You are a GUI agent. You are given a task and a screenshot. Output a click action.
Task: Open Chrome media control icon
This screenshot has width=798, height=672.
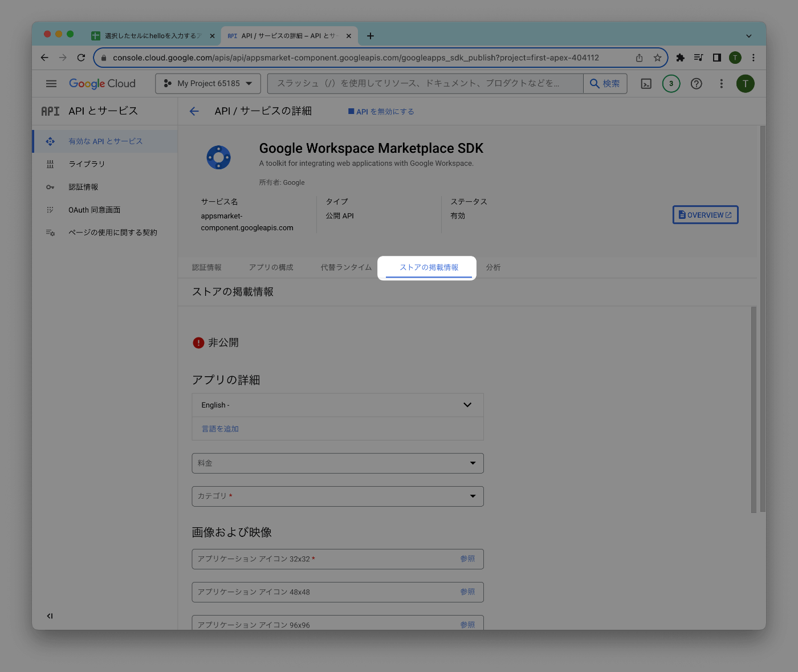698,58
